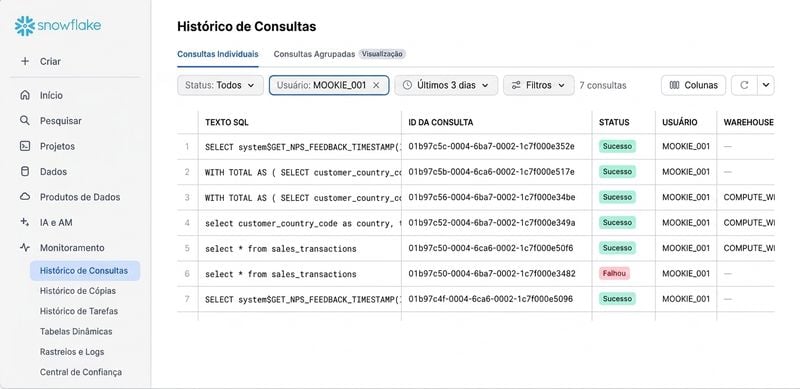
Task: Click query ID 01b97c50-0004-6ba7-0002-1c7f000e3482
Action: tap(492, 274)
